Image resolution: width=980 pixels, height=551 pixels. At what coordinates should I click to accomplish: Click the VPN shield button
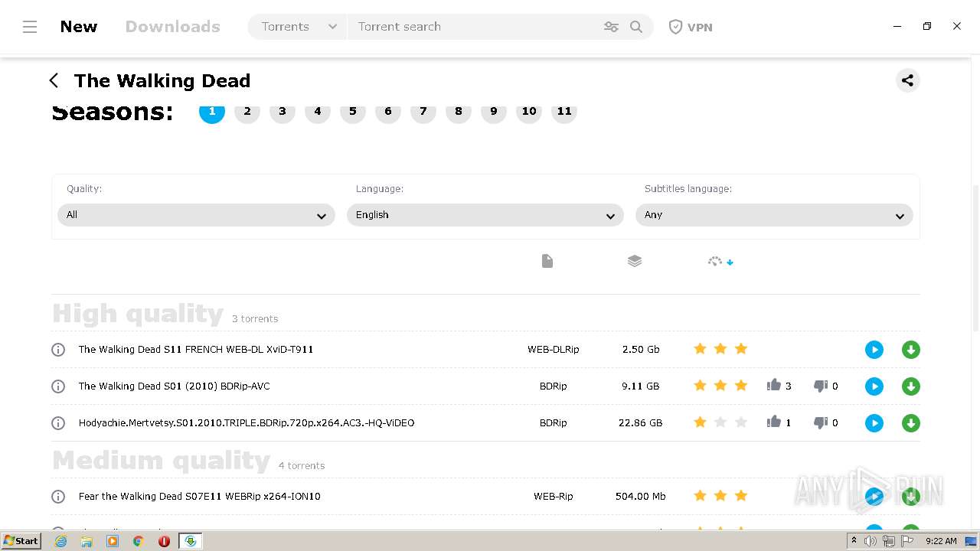pos(691,27)
